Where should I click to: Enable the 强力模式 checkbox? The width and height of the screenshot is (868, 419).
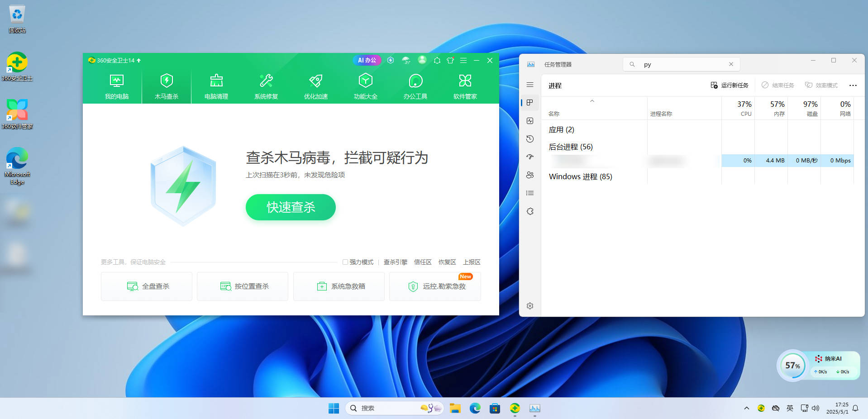[345, 262]
